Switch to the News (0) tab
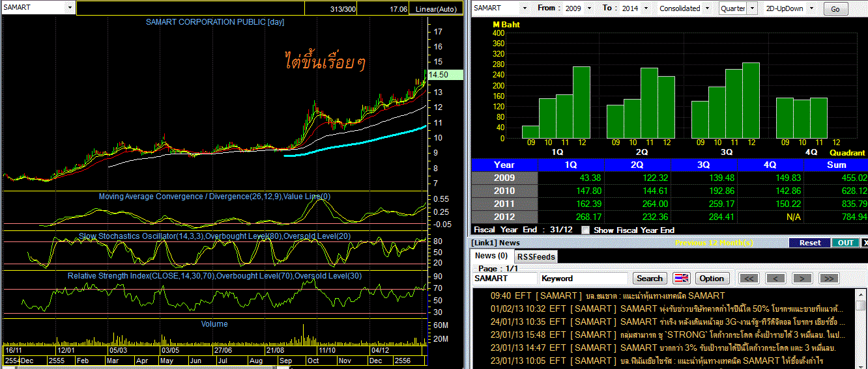Image resolution: width=868 pixels, height=369 pixels. [491, 256]
